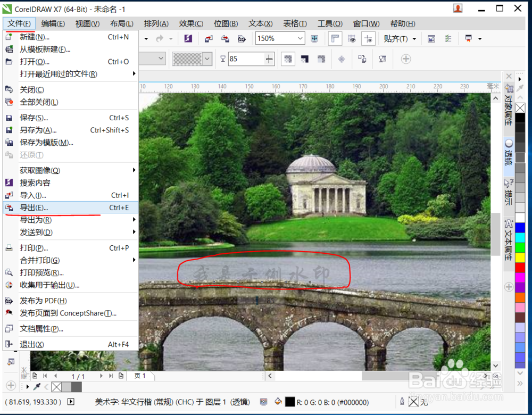Choose 发布为 PDF menu entry
This screenshot has width=532, height=415.
point(71,301)
